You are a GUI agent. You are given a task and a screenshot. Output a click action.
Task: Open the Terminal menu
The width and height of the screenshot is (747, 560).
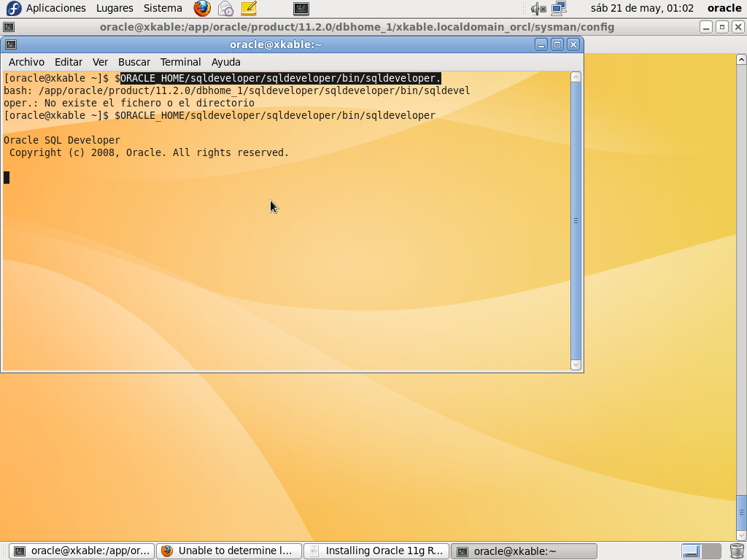click(180, 62)
